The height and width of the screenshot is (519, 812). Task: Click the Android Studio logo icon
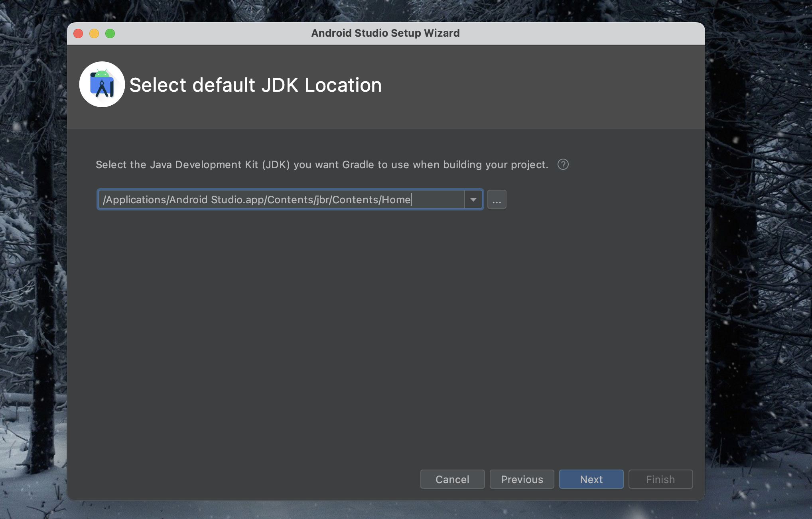(102, 84)
